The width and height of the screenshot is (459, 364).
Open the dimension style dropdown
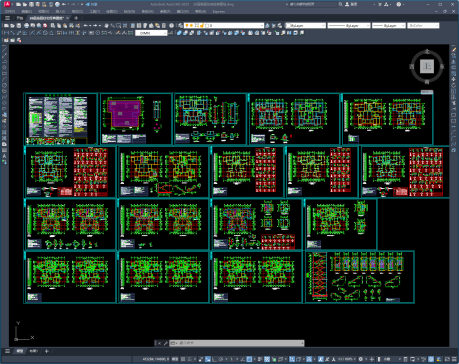151,33
